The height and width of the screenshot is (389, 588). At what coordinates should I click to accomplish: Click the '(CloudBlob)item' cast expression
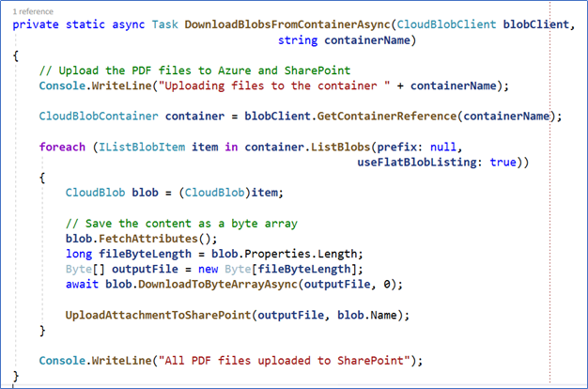(x=228, y=193)
